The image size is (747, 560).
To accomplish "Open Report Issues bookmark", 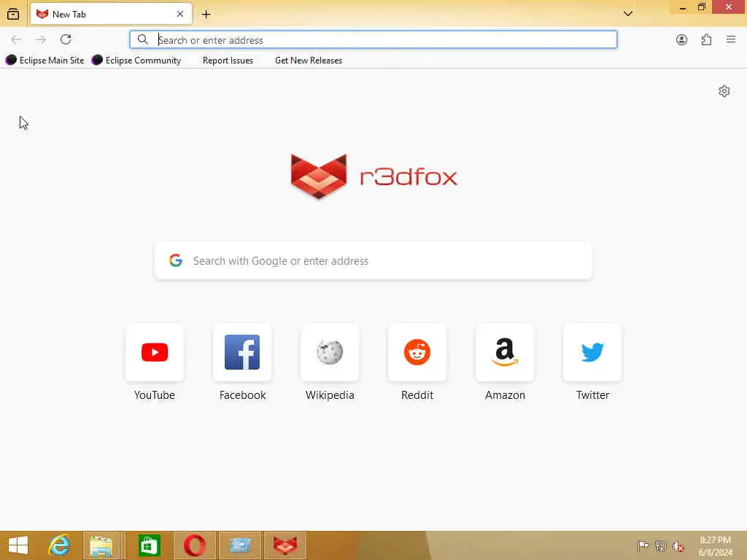I will pyautogui.click(x=228, y=60).
